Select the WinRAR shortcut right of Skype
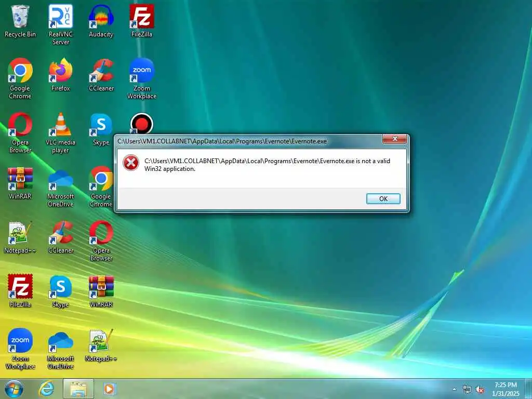 point(101,291)
